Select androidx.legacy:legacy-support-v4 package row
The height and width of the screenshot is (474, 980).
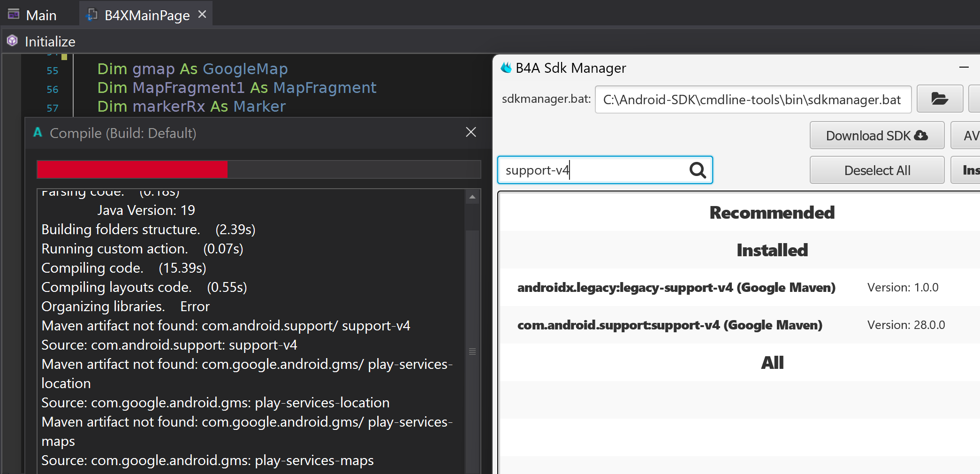676,287
